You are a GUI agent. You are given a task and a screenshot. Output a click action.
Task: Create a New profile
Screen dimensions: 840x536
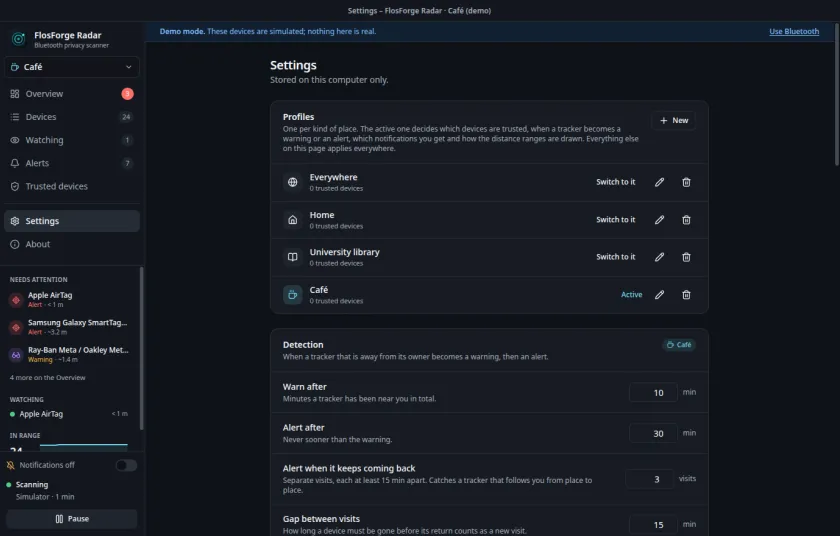[673, 120]
